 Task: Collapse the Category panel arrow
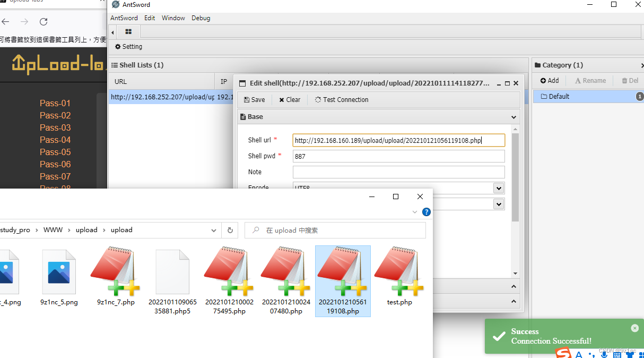[x=642, y=65]
